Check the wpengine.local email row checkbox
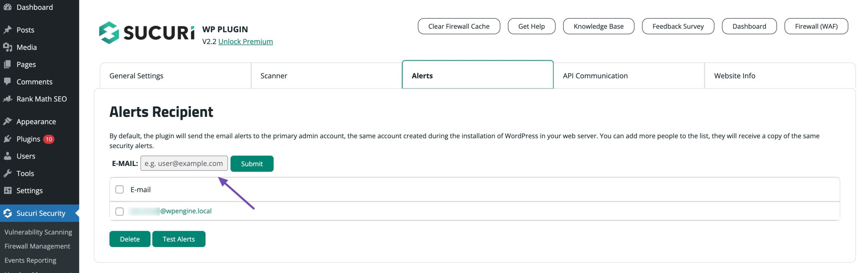 pyautogui.click(x=119, y=211)
